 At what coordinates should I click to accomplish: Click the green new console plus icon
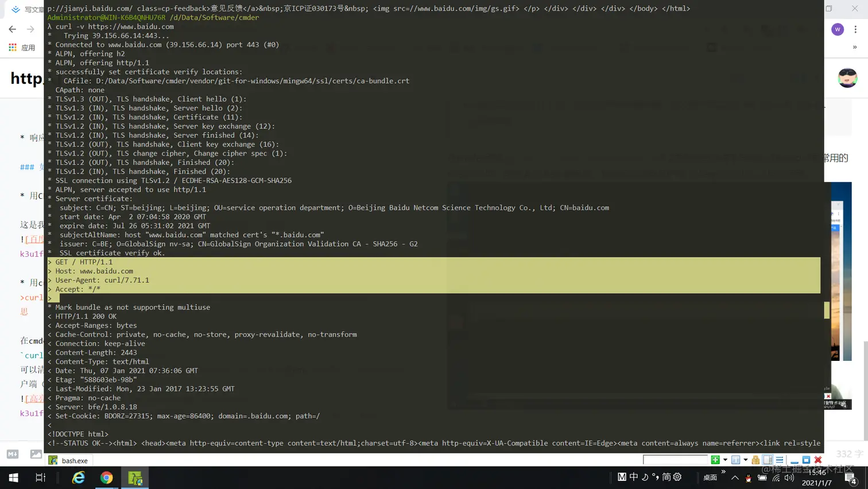coord(715,460)
